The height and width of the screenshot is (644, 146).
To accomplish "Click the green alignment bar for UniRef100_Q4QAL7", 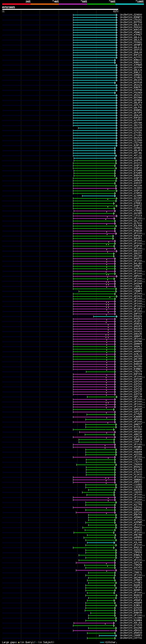I will pyautogui.click(x=94, y=347).
